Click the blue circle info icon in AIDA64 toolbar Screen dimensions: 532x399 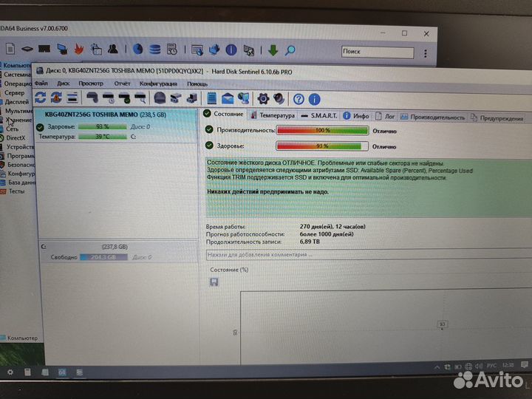[x=231, y=50]
